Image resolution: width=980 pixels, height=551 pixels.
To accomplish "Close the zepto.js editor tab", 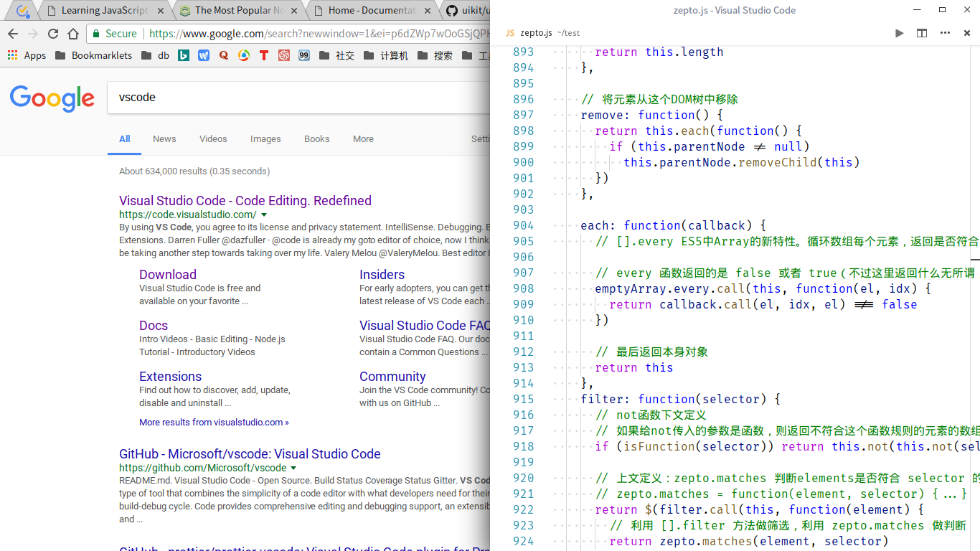I will coord(966,33).
